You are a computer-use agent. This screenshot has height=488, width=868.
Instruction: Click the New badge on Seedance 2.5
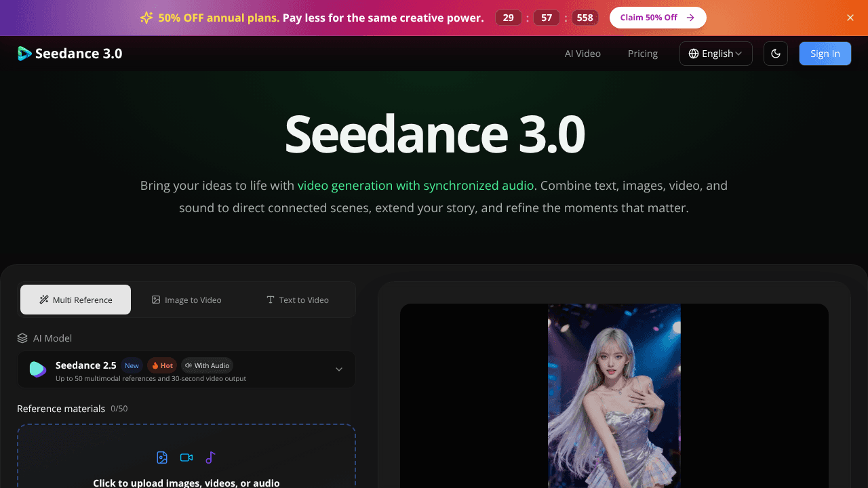point(132,365)
